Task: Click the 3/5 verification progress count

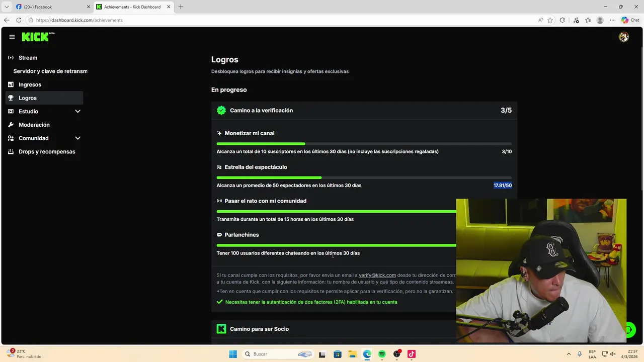Action: (506, 110)
